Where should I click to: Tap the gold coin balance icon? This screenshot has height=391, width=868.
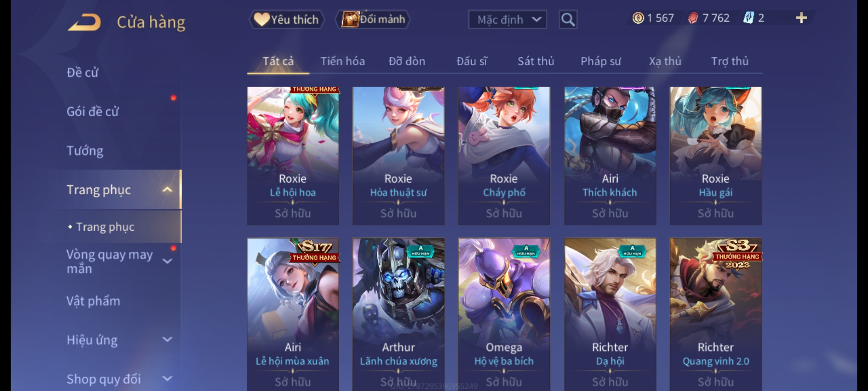click(638, 18)
